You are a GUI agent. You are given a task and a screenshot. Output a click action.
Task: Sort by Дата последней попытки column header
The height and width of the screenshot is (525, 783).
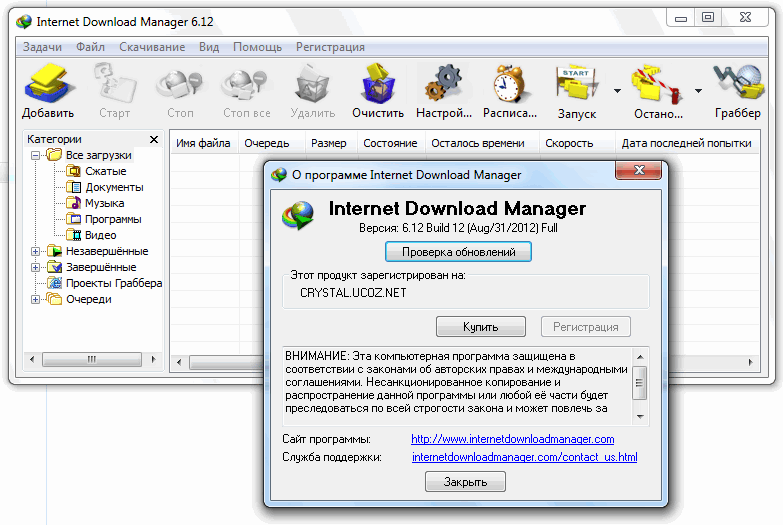[688, 143]
